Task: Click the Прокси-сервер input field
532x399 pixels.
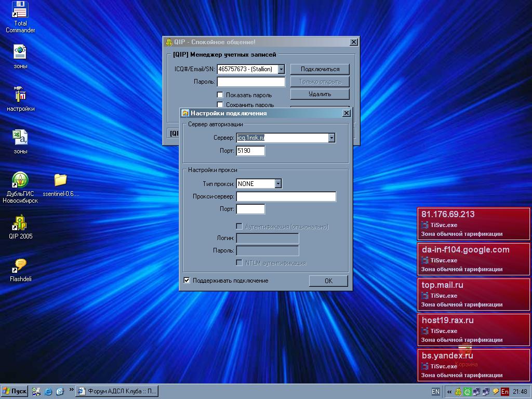Action: (286, 196)
